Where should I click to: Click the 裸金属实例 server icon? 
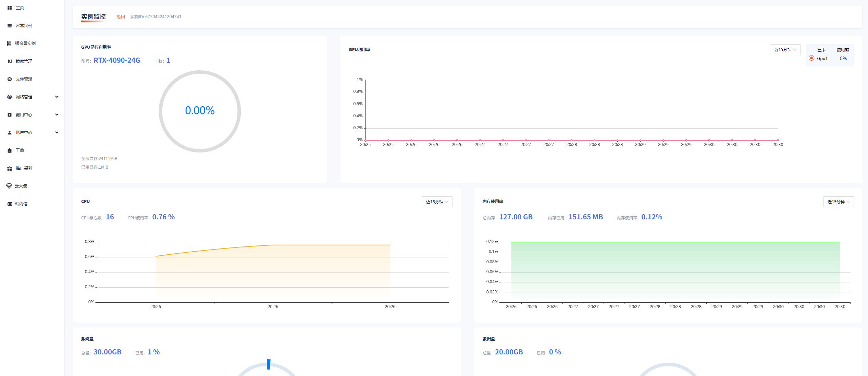point(10,44)
